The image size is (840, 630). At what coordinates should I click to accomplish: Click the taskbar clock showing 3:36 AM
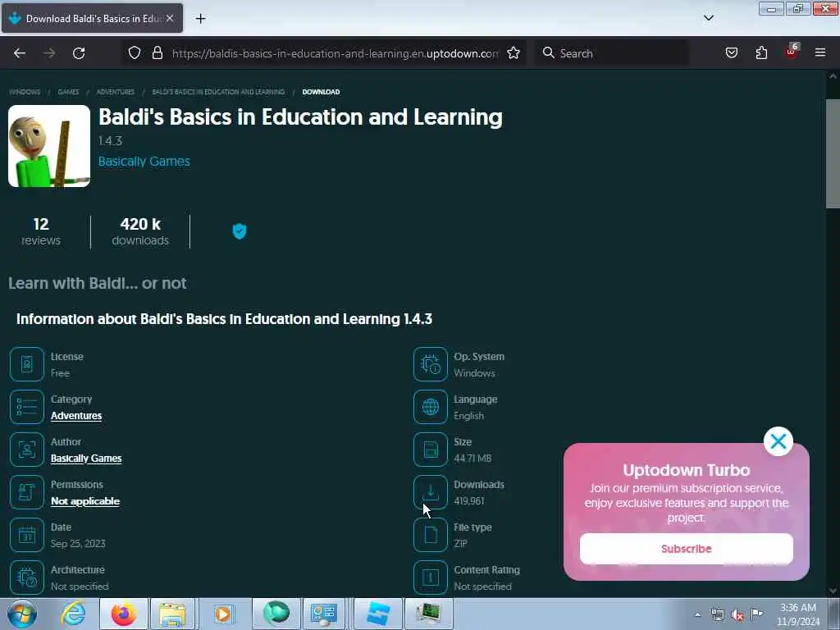pyautogui.click(x=798, y=614)
